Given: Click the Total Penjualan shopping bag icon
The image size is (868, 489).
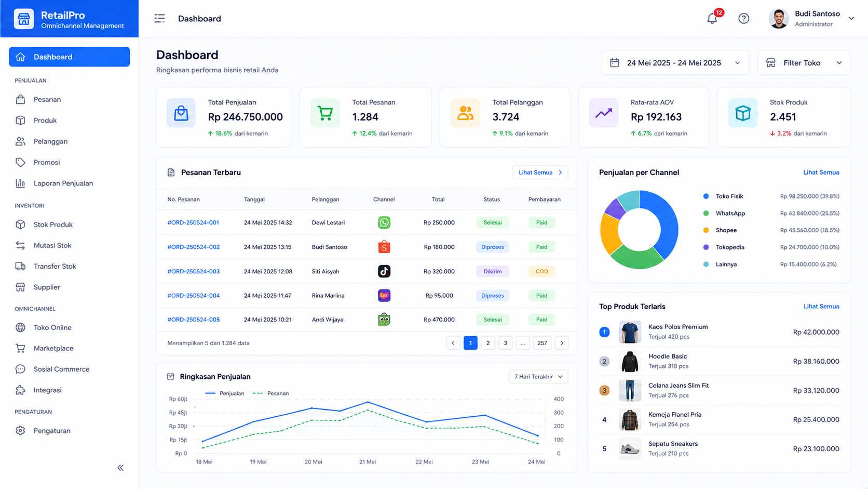Looking at the screenshot, I should coord(181,113).
